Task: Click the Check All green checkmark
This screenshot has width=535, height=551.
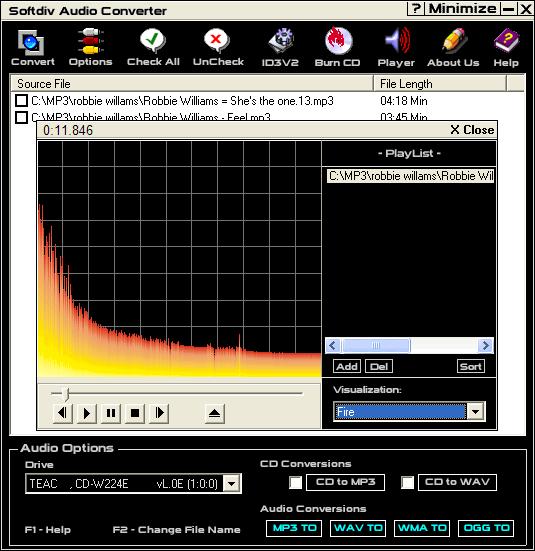Action: (153, 47)
